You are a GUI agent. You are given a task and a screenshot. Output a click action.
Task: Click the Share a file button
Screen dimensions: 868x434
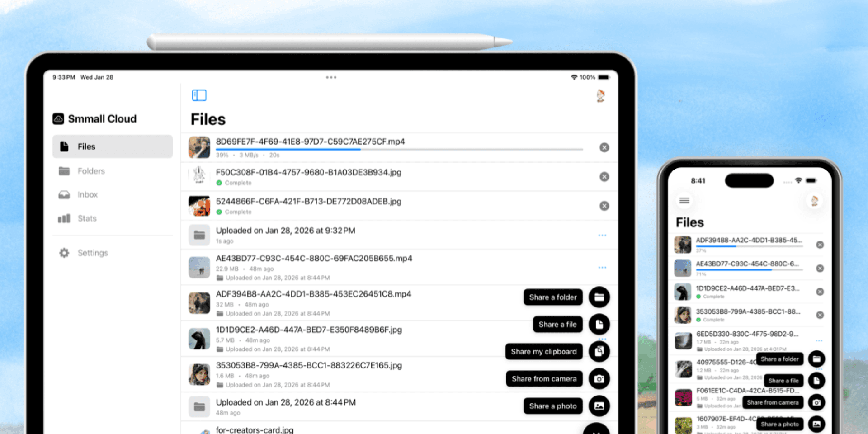pyautogui.click(x=557, y=324)
